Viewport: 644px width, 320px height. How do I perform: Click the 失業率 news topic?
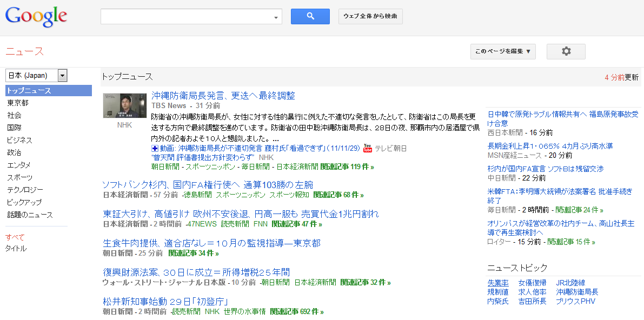point(498,283)
